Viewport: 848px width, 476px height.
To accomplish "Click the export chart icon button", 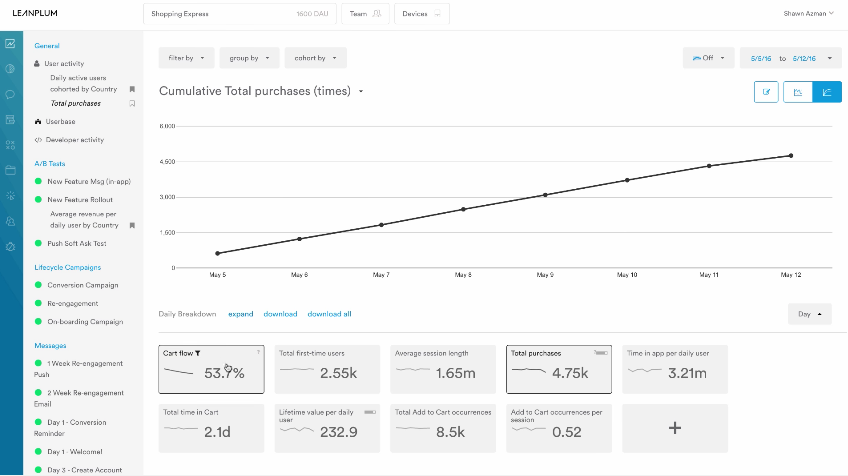I will (x=766, y=92).
